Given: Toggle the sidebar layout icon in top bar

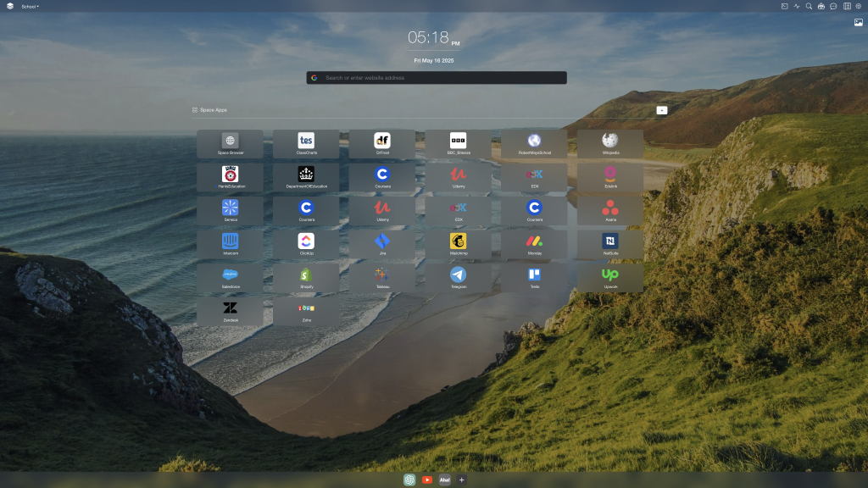Looking at the screenshot, I should pyautogui.click(x=847, y=7).
